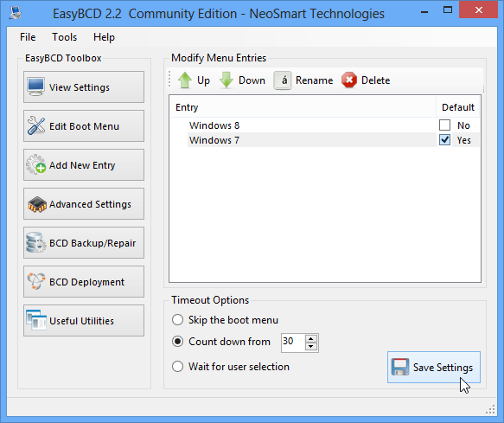Select the Count down from option

click(x=178, y=342)
